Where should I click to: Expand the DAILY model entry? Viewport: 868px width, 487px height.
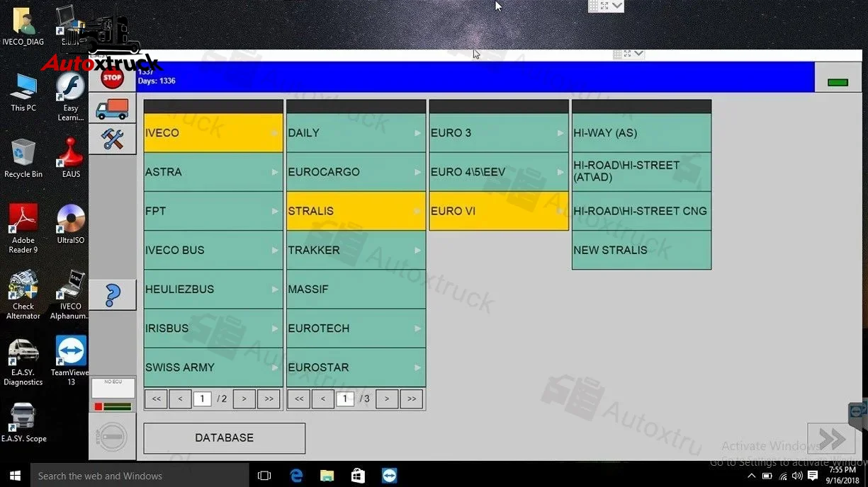click(356, 133)
